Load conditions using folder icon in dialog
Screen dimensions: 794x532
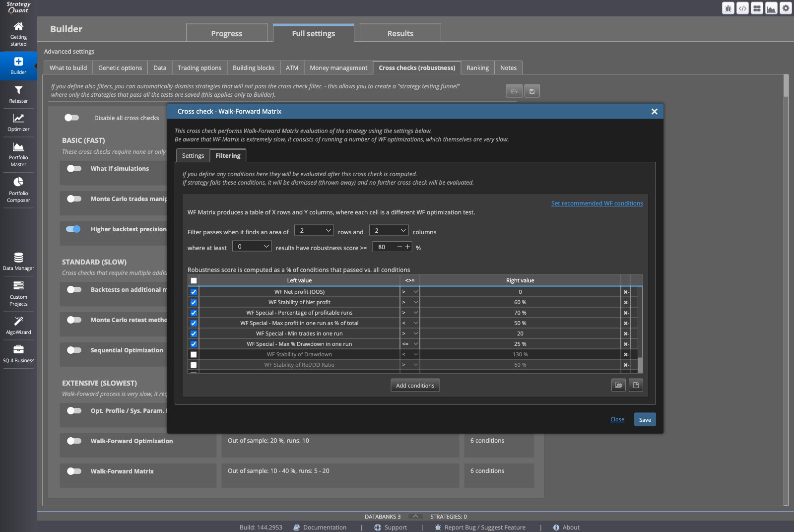click(618, 385)
